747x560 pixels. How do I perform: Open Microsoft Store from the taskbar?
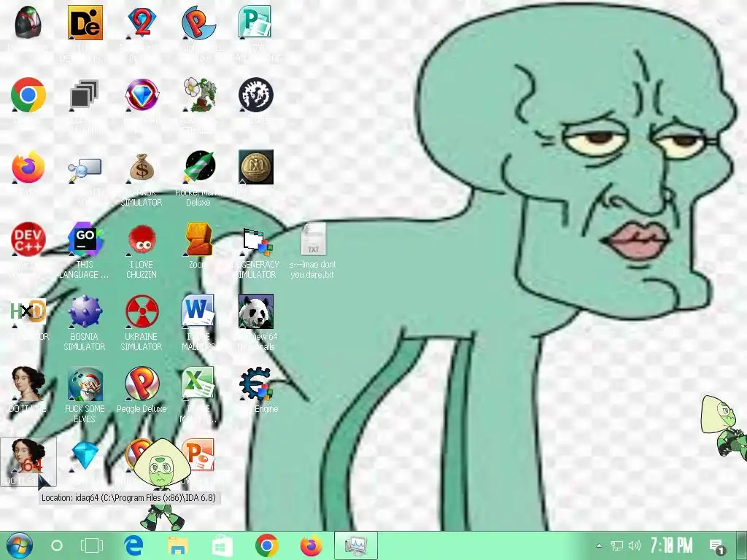click(x=222, y=545)
